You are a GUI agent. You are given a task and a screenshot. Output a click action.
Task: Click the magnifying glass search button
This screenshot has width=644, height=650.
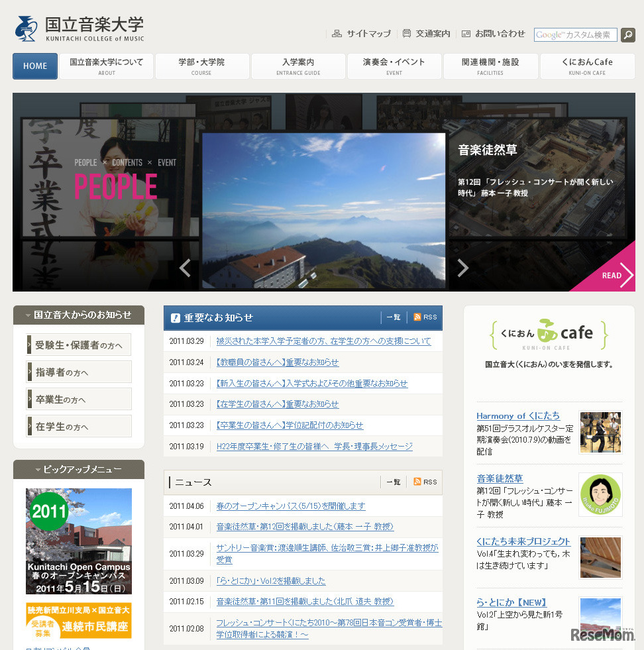coord(627,35)
